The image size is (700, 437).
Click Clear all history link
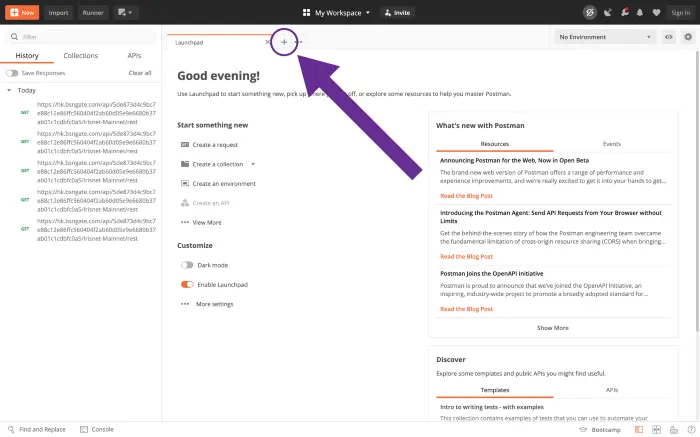pos(140,73)
